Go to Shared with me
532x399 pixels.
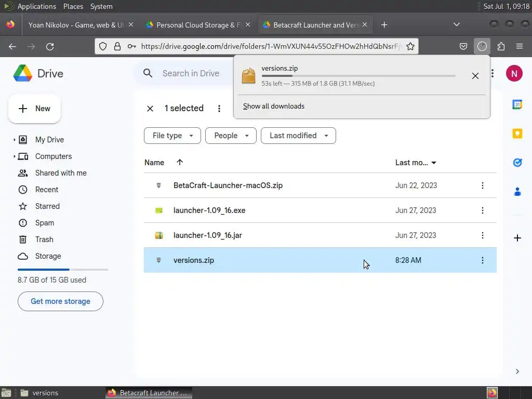coord(61,173)
